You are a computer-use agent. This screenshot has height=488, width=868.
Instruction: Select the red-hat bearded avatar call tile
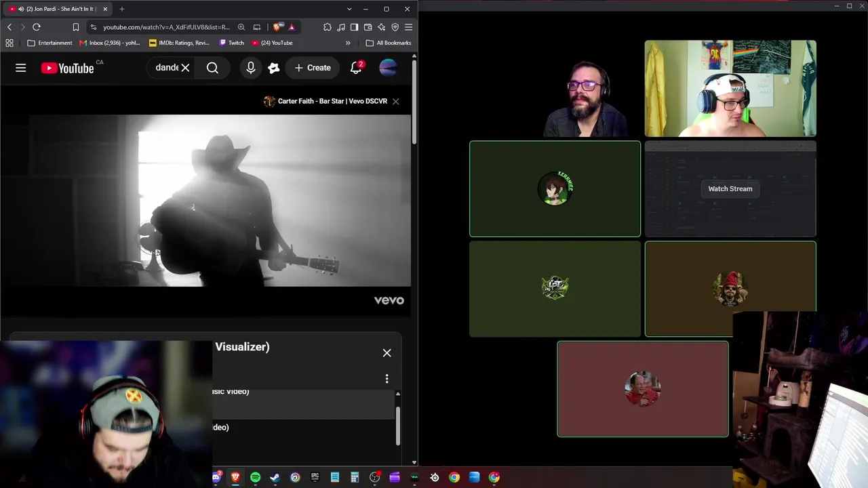point(730,289)
